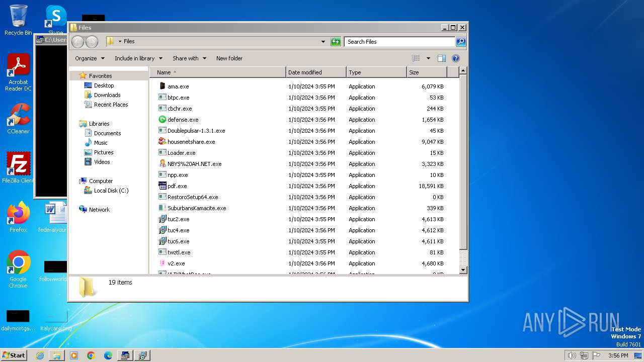
Task: Select twztl.exe file name
Action: [x=179, y=252]
